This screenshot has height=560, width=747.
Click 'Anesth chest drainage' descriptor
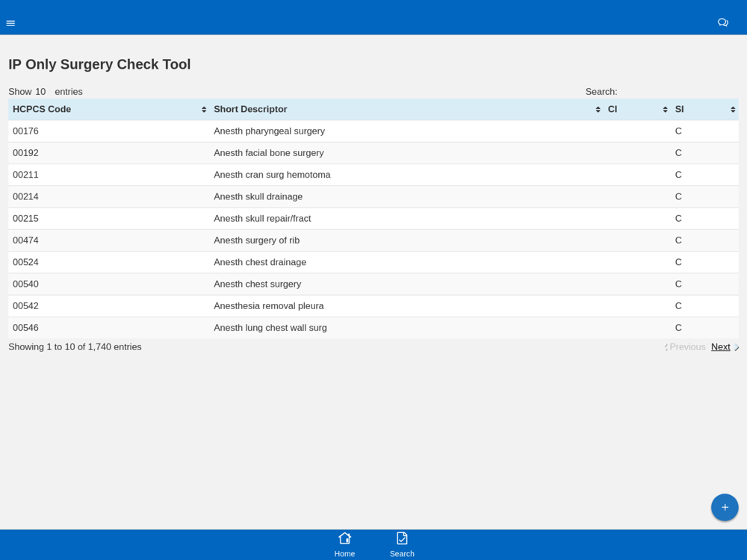pos(260,262)
